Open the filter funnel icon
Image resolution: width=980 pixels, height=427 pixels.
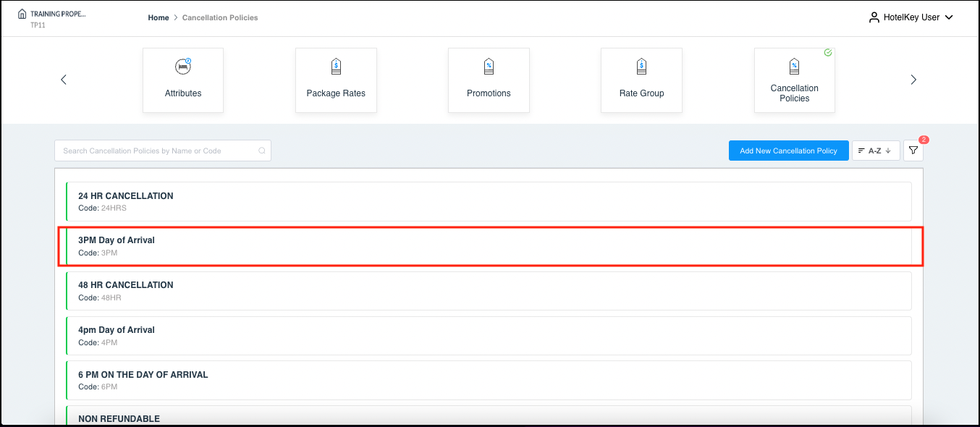(913, 151)
